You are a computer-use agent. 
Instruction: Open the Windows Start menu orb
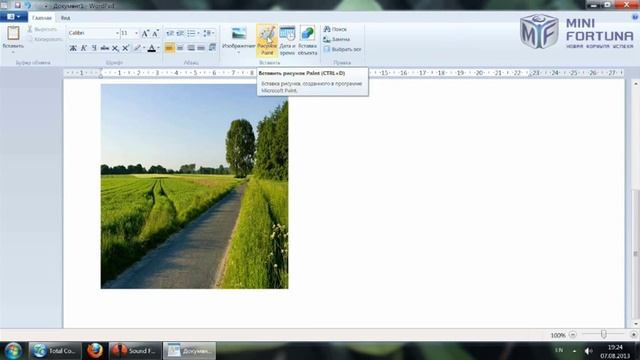[13, 351]
